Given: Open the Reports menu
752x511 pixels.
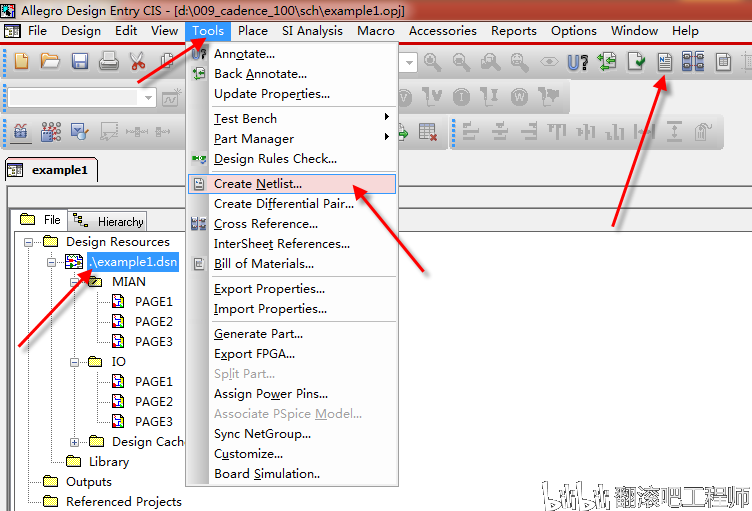Looking at the screenshot, I should tap(514, 31).
